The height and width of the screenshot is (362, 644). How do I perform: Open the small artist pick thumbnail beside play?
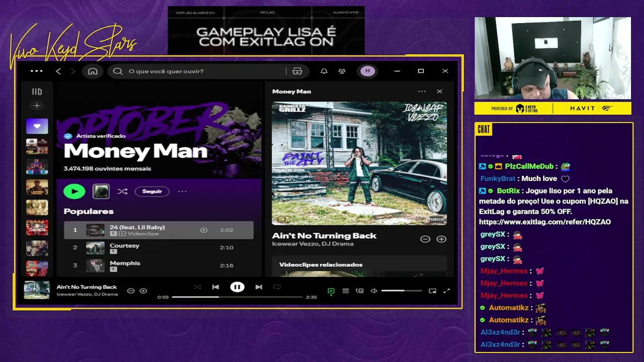[x=101, y=191]
